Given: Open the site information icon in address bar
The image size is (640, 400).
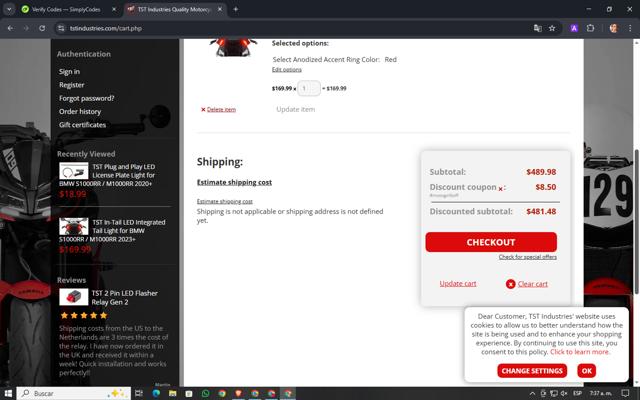Looking at the screenshot, I should coord(61,28).
